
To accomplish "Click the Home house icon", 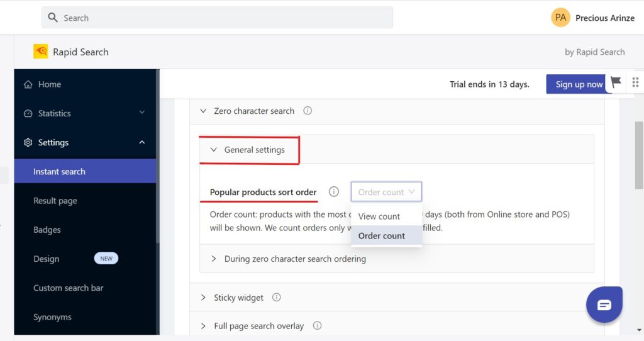I will click(28, 84).
